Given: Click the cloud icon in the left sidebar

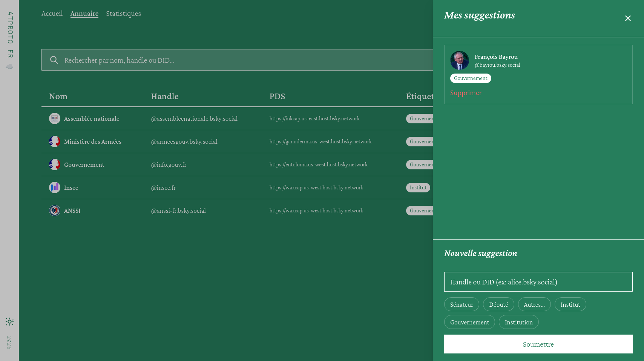Looking at the screenshot, I should click(9, 66).
